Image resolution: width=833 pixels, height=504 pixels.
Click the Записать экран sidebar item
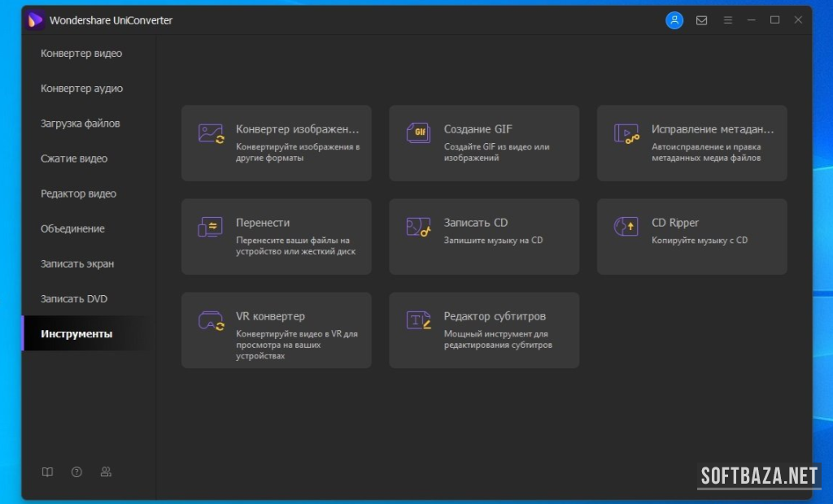(77, 263)
